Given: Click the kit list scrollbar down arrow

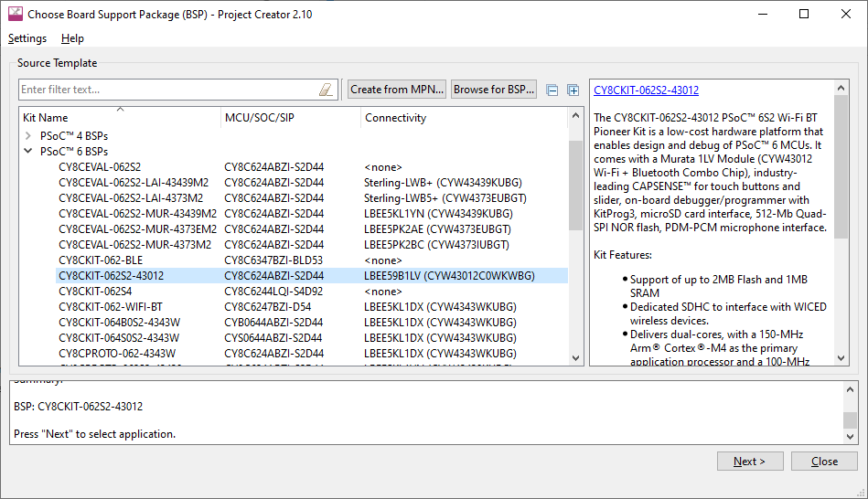Looking at the screenshot, I should coord(575,358).
